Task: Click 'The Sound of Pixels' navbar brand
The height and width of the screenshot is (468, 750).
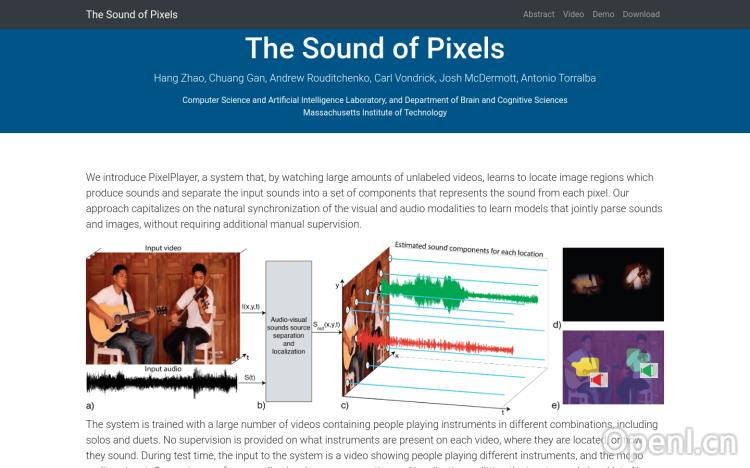Action: point(132,14)
